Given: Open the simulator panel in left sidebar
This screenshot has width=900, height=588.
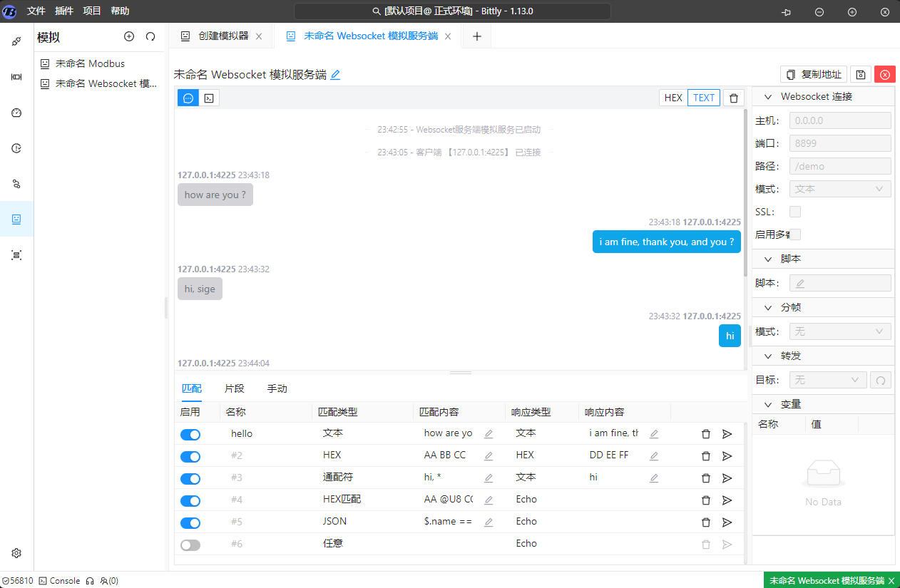Looking at the screenshot, I should 16,219.
